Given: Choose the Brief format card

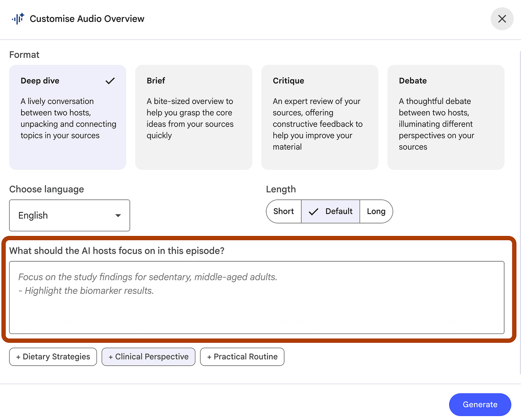Looking at the screenshot, I should tap(194, 117).
